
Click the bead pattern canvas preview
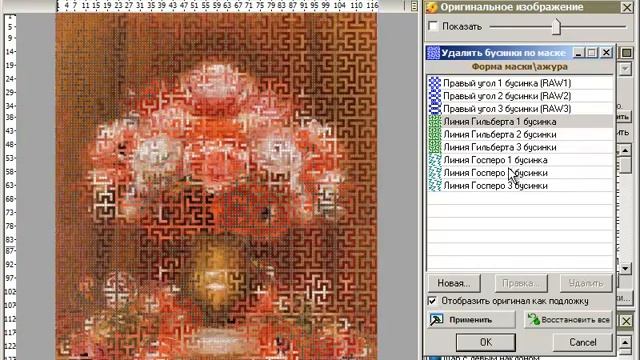[x=216, y=186]
